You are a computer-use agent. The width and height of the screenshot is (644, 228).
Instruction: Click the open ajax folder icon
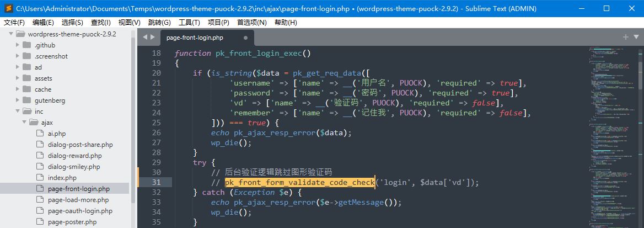coord(34,122)
